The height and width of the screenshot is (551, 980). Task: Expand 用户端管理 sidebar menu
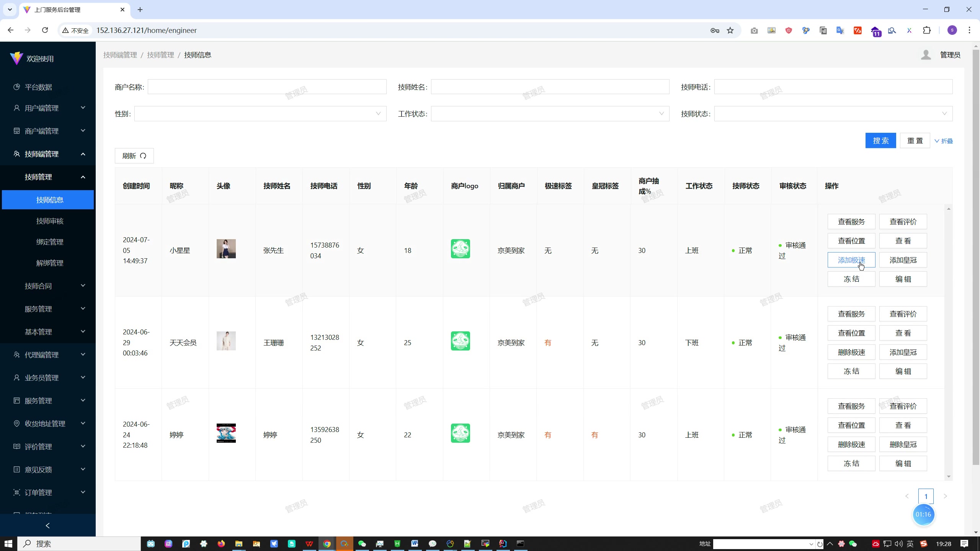click(x=48, y=108)
